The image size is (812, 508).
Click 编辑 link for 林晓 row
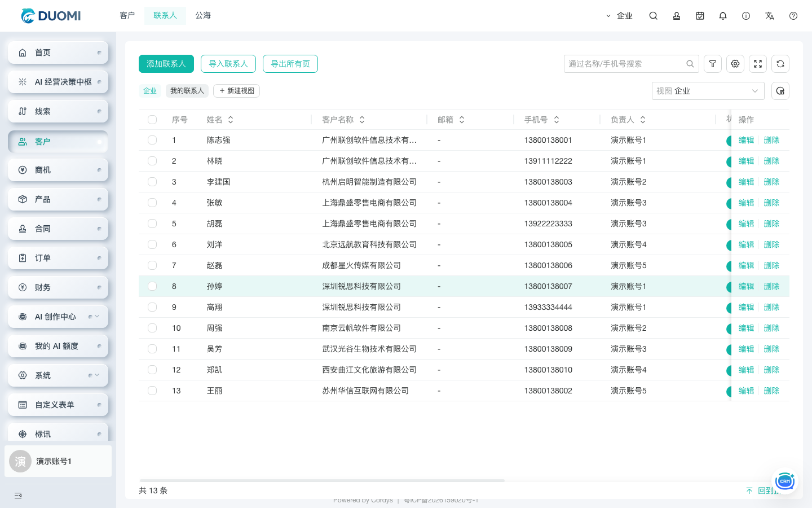tap(746, 161)
